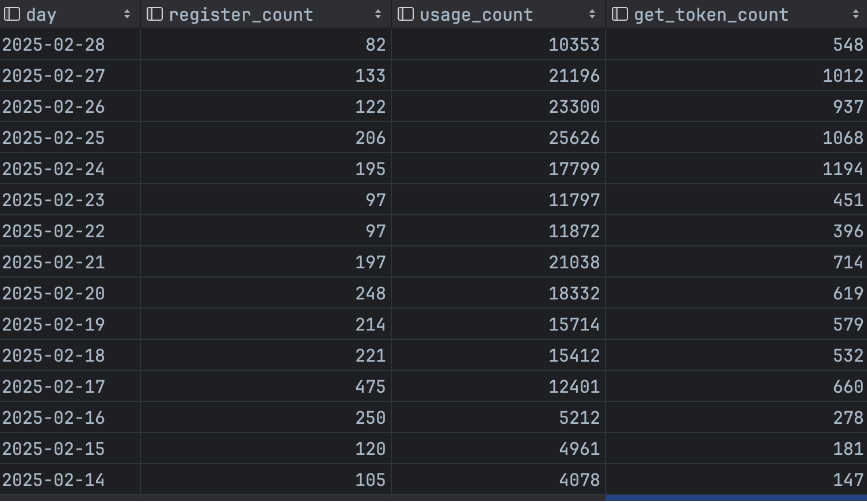Screen dimensions: 867x502
Task: Select the usage_count column header label
Action: pos(476,15)
